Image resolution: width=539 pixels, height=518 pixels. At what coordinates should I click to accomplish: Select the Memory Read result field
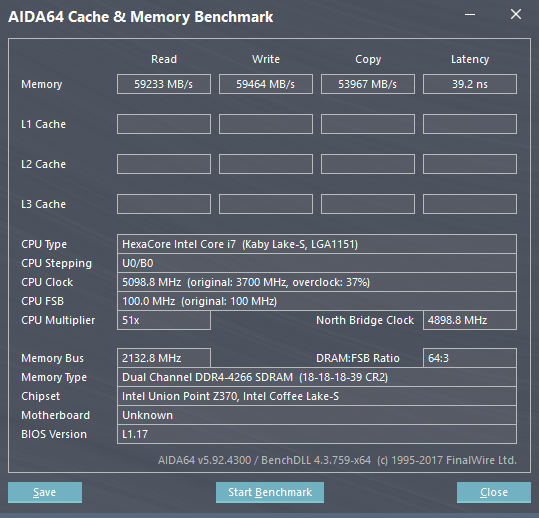(x=164, y=84)
